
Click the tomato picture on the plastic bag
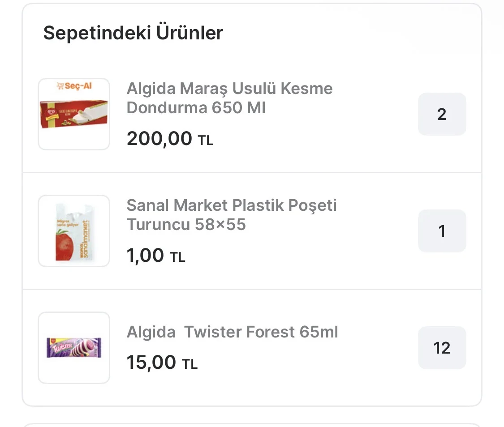(x=64, y=245)
